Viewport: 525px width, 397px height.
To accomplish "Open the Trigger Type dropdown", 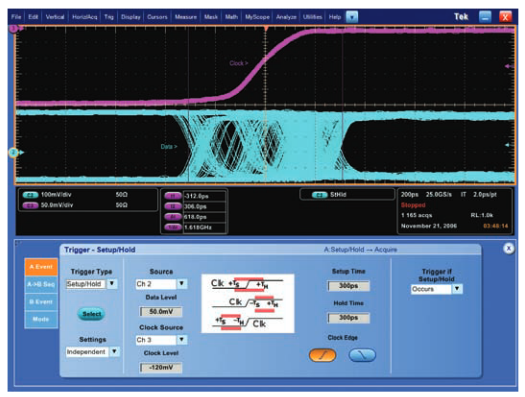I will pos(112,284).
